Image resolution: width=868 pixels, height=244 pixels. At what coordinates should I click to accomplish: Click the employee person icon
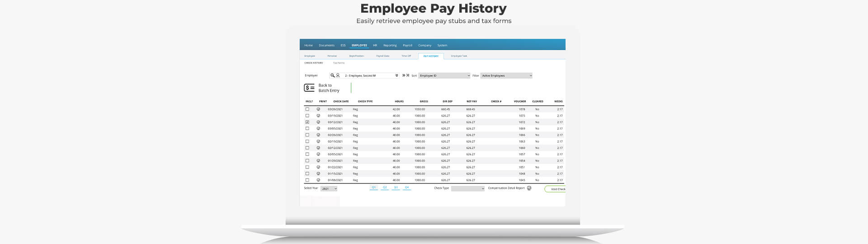click(338, 75)
